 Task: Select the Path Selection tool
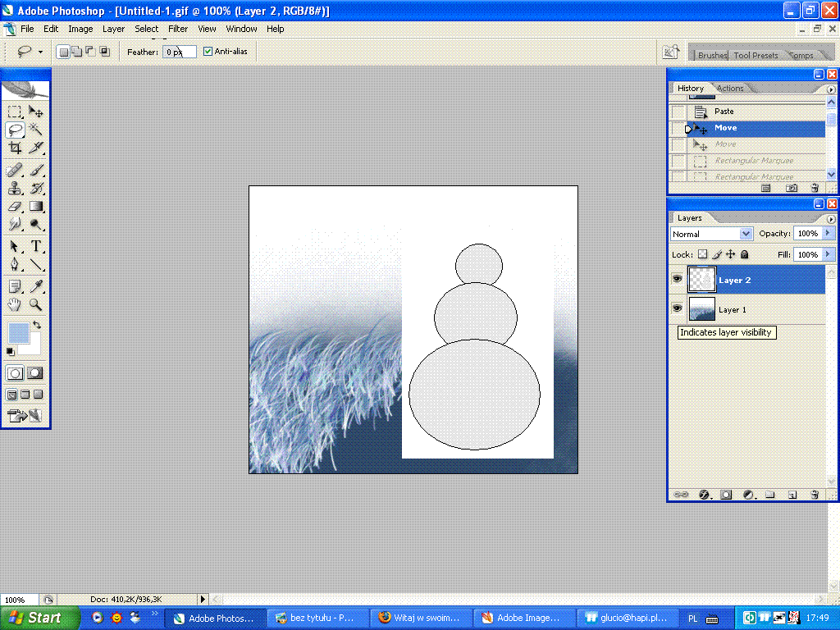pyautogui.click(x=15, y=246)
